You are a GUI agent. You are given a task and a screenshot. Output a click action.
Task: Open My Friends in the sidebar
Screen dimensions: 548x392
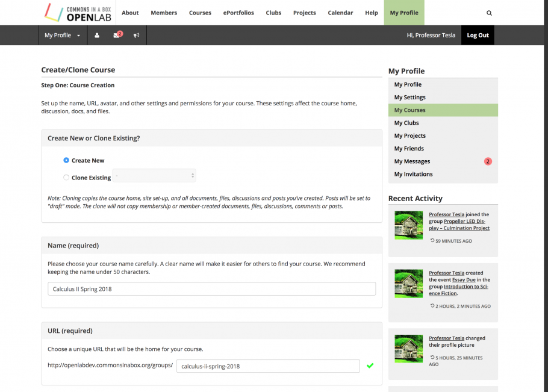[x=443, y=149]
